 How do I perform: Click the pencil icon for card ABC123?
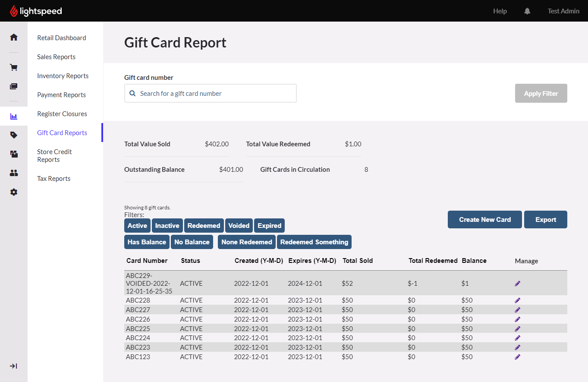tap(518, 357)
